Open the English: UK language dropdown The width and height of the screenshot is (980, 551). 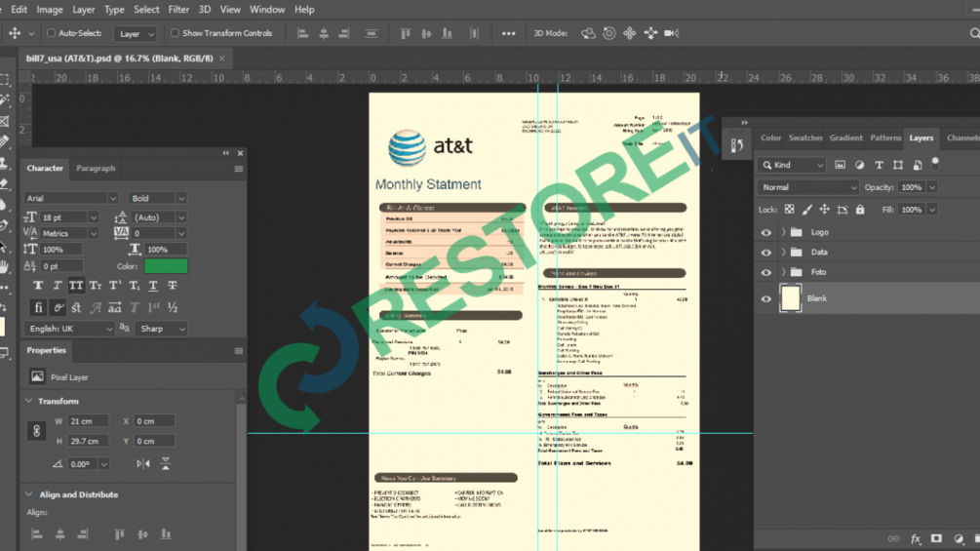click(69, 329)
